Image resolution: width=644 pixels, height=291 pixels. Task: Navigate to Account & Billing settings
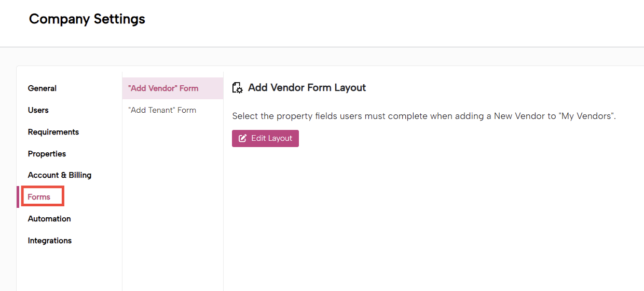(x=60, y=175)
